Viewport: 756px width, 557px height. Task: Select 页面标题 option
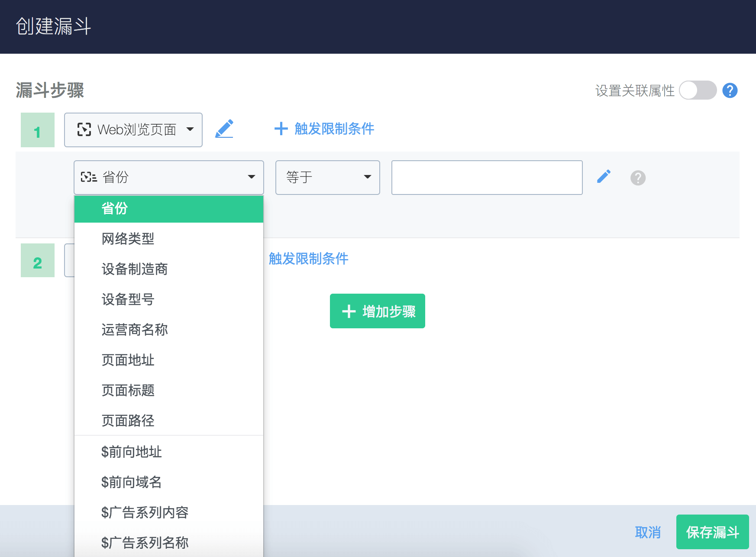(168, 390)
